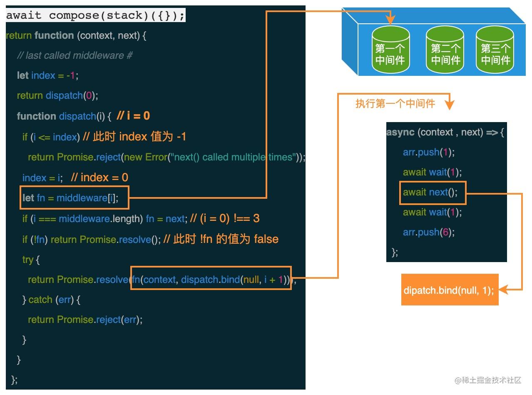532x395 pixels.
Task: Click the third middleware cylinder '第三个中间件'
Action: [495, 50]
